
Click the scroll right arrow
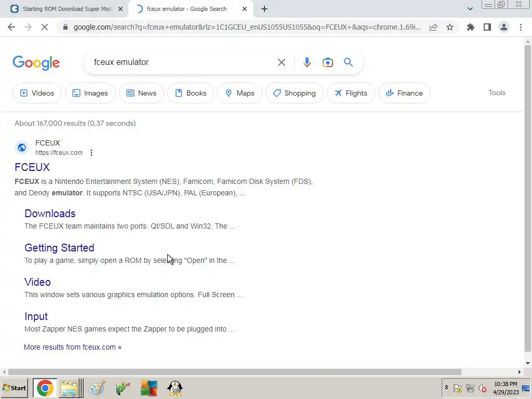519,372
